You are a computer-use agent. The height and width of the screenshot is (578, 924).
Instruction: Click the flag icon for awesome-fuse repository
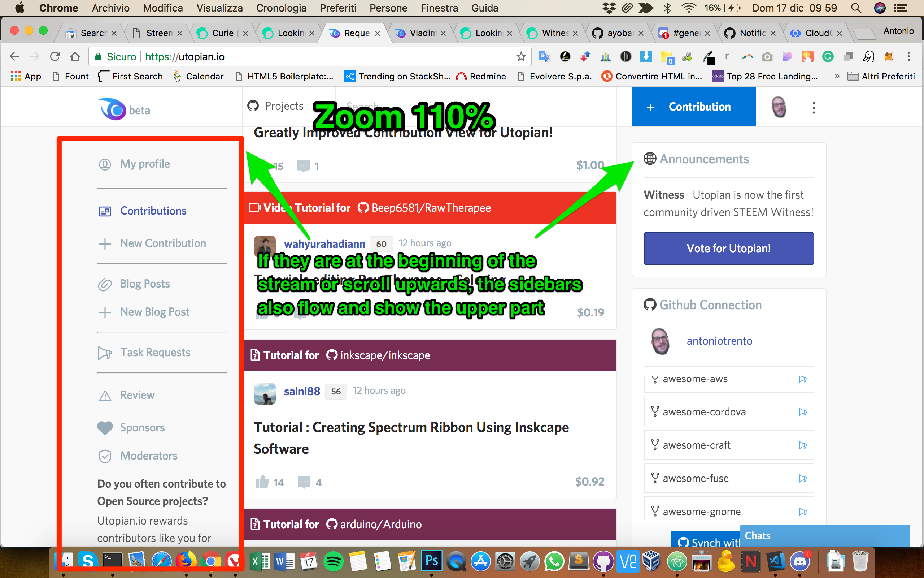coord(803,479)
